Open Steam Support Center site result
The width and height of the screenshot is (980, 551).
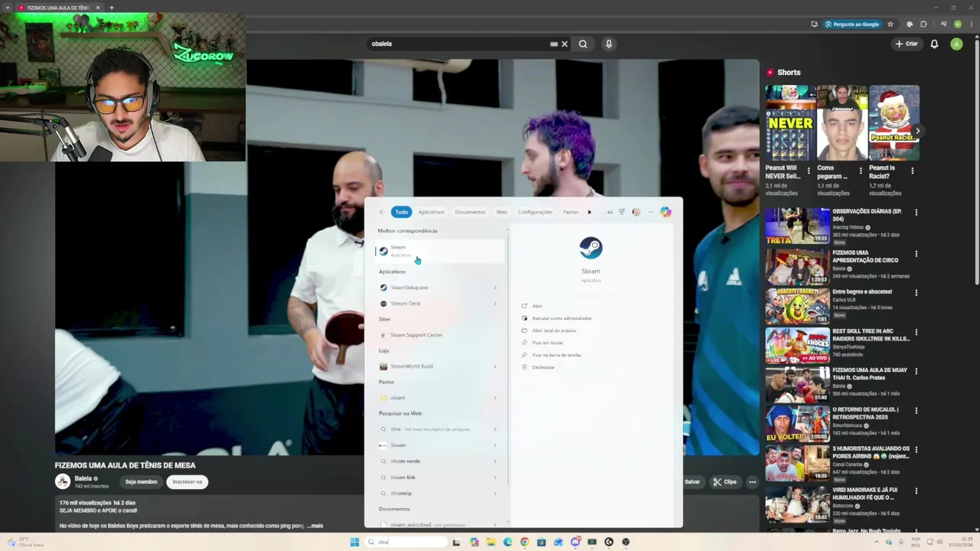tap(439, 335)
